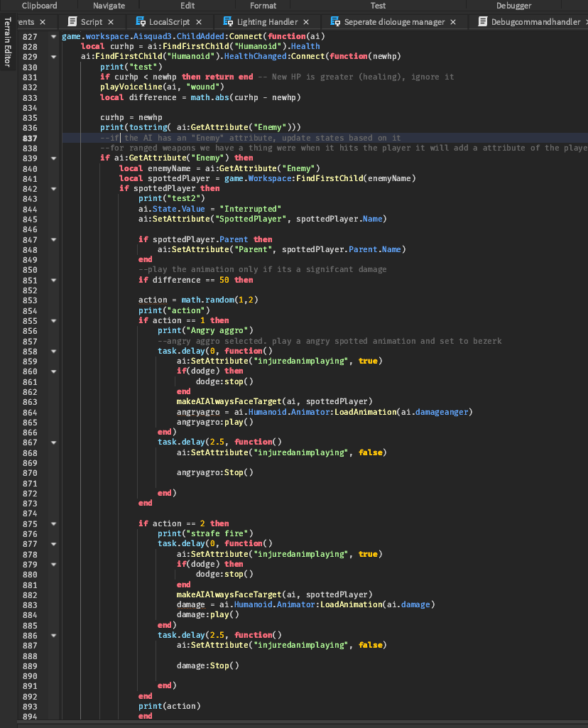This screenshot has width=588, height=728.
Task: Collapse task.delay(0 fold at line 877
Action: [x=54, y=543]
